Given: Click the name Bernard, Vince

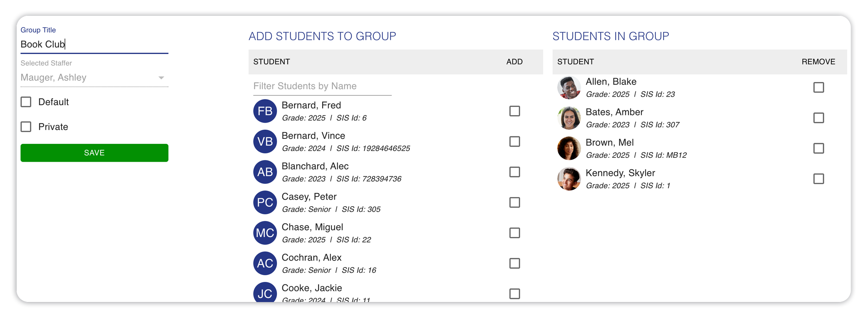Looking at the screenshot, I should coord(313,136).
